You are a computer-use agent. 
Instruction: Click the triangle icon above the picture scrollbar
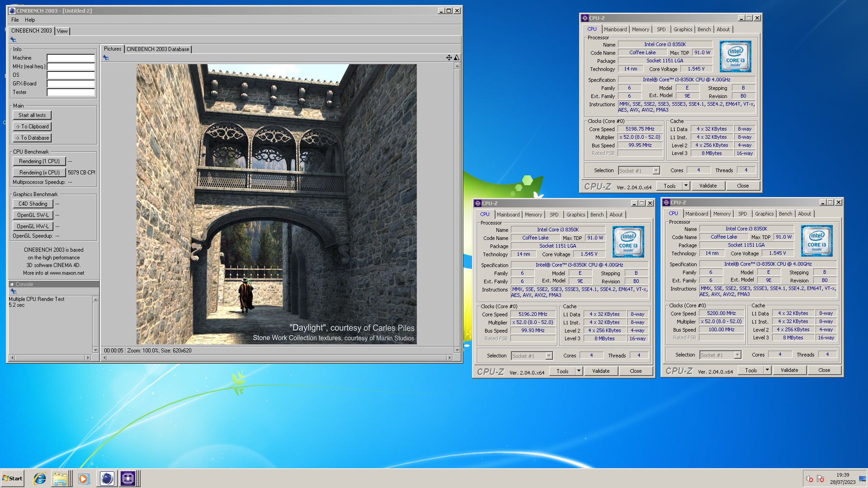pos(457,57)
